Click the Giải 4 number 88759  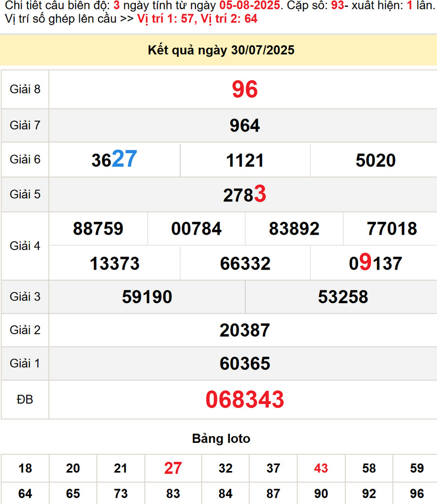(x=98, y=229)
